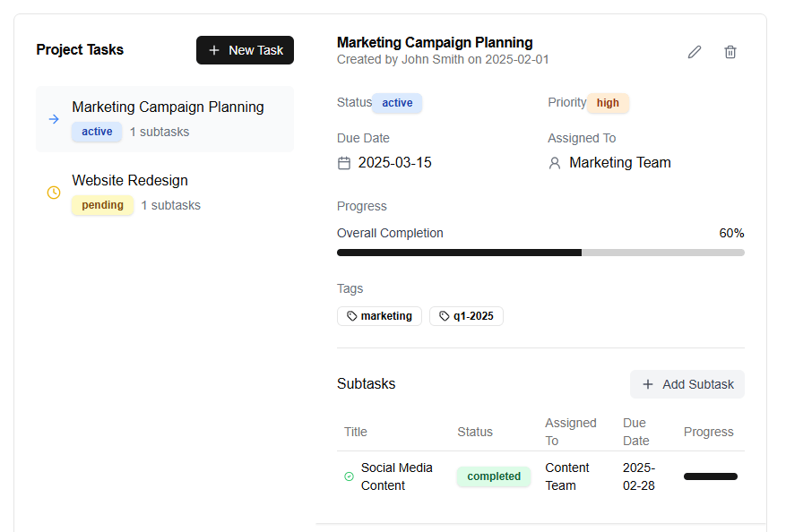Click the active status badge
Image resolution: width=786 pixels, height=532 pixels.
[397, 103]
